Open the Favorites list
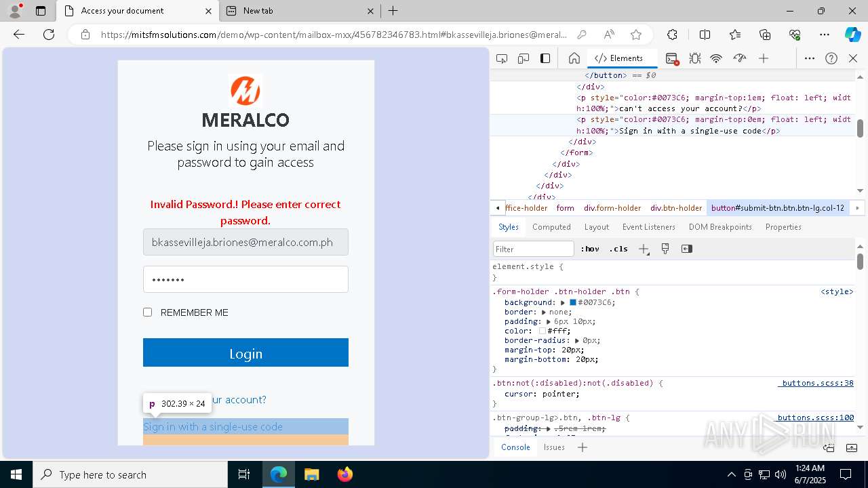868x488 pixels. [735, 35]
